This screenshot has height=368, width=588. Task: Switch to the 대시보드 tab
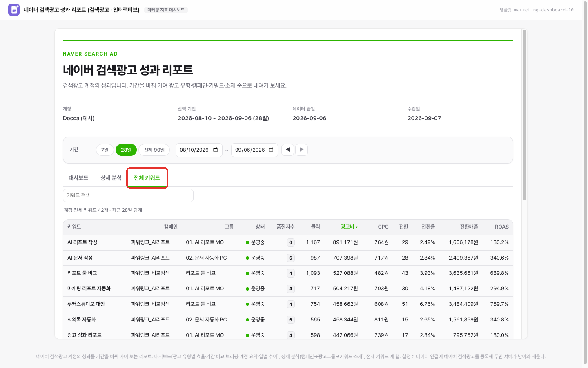(x=78, y=178)
